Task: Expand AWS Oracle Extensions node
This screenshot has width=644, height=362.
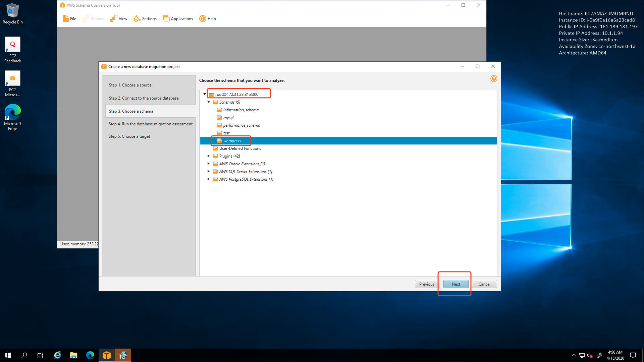Action: click(x=209, y=164)
